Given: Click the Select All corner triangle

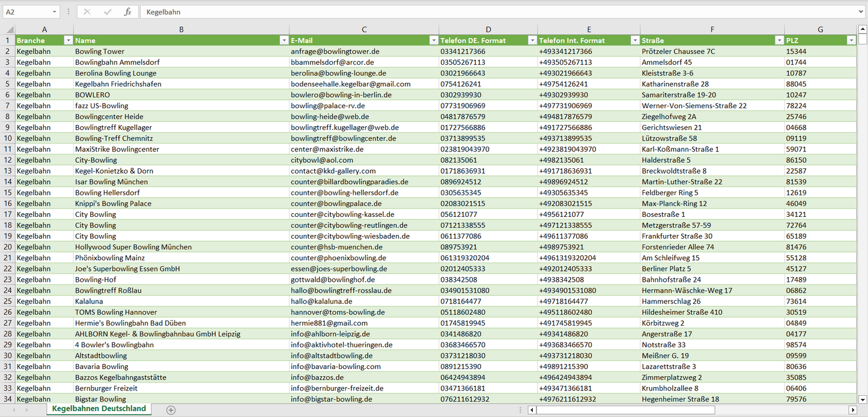Looking at the screenshot, I should click(8, 29).
